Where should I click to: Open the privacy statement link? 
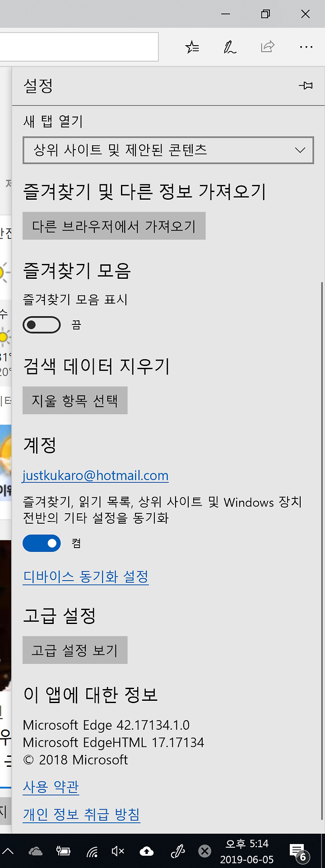tap(82, 815)
